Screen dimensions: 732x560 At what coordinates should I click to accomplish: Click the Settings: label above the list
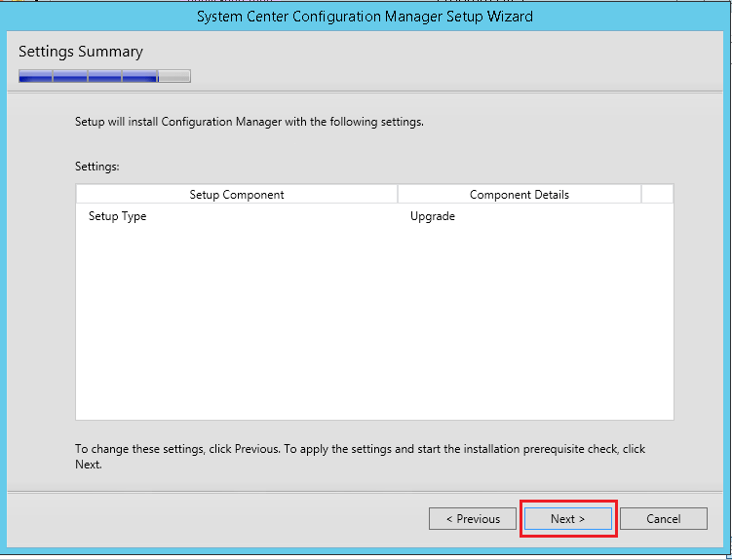97,167
